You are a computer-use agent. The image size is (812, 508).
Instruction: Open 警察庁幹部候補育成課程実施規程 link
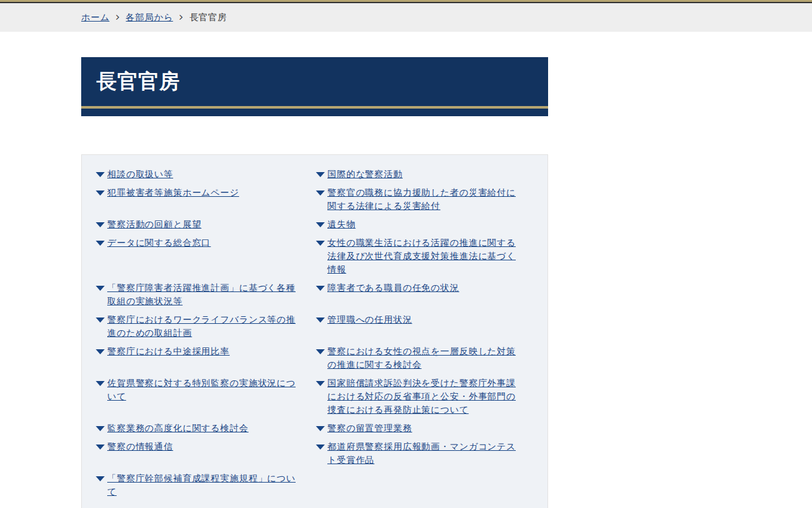[201, 485]
